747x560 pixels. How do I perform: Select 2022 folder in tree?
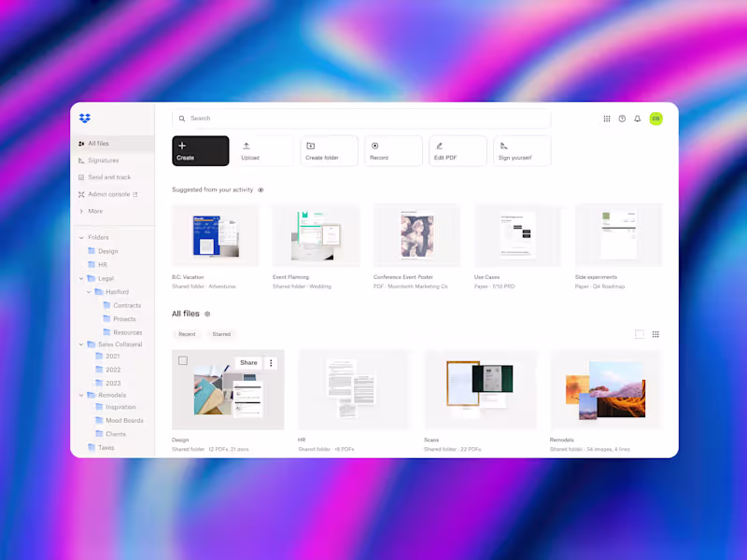(107, 370)
